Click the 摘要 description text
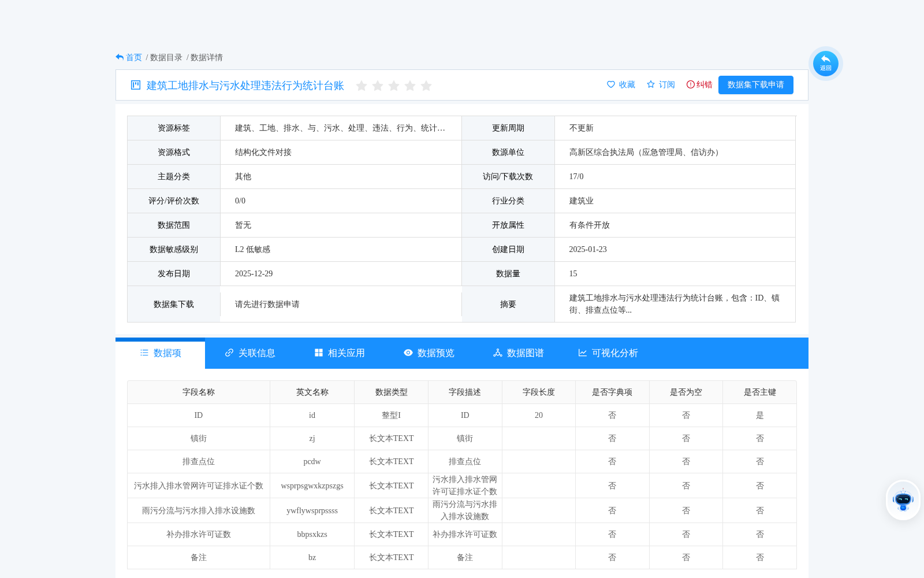Viewport: 924px width, 578px height. tap(675, 304)
